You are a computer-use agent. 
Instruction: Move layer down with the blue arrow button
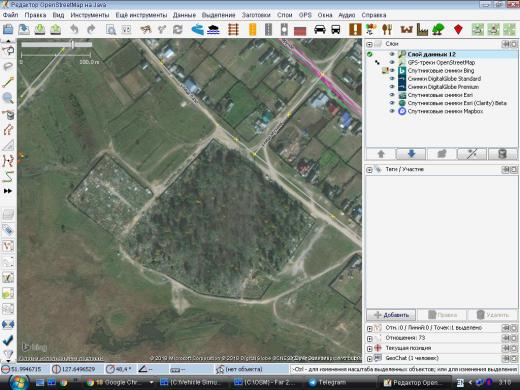[x=411, y=154]
